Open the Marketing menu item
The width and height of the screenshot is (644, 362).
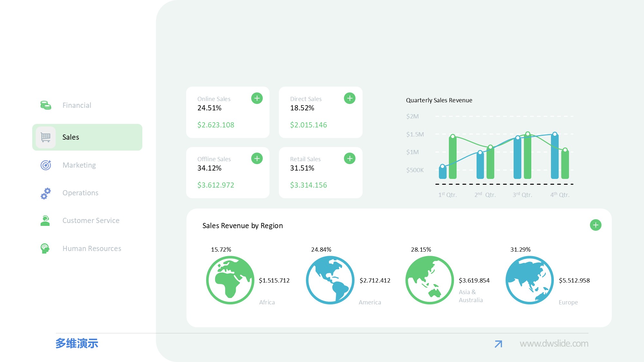[79, 165]
